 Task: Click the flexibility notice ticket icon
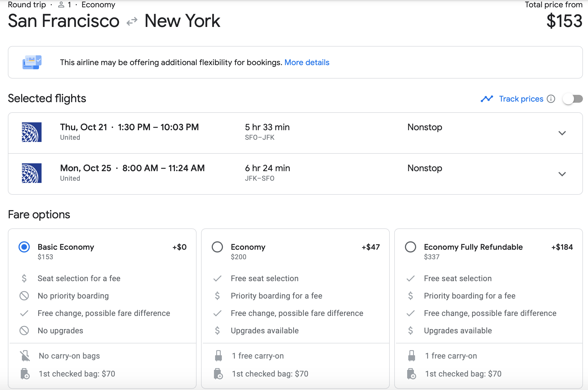[x=32, y=62]
